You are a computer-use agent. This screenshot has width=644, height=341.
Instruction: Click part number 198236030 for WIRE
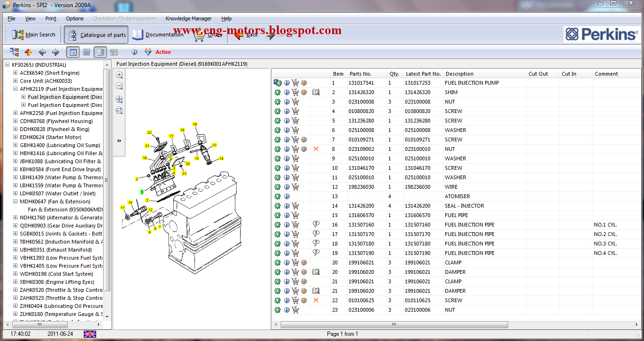pos(361,187)
